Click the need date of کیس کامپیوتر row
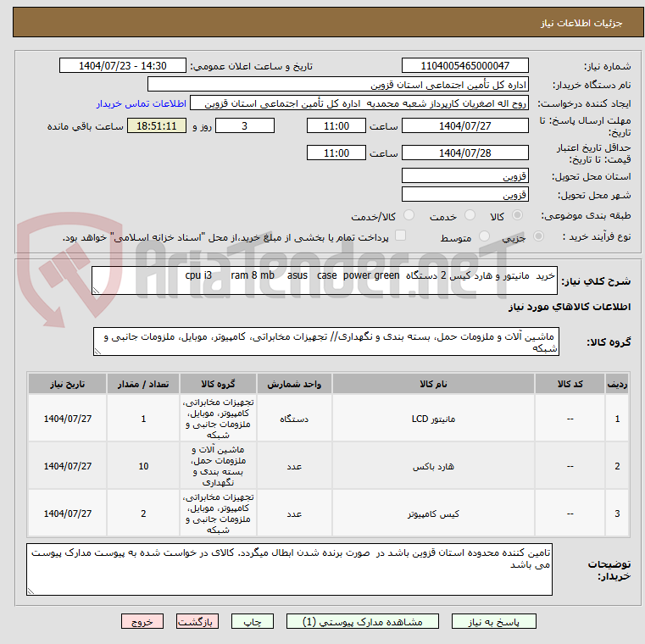The width and height of the screenshot is (645, 644). 68,514
